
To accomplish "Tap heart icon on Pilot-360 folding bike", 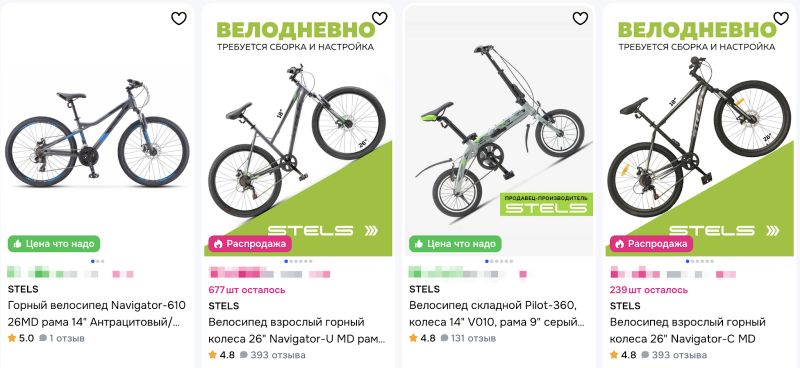I will (x=580, y=18).
